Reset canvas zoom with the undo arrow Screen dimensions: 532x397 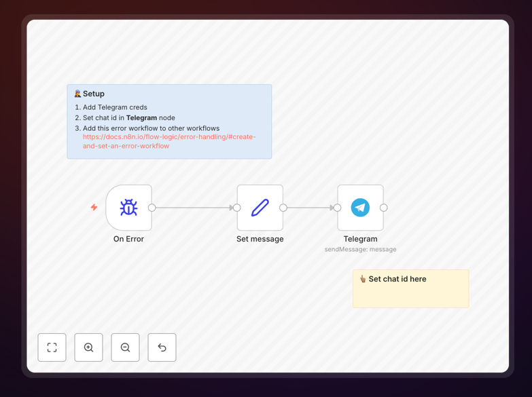162,347
